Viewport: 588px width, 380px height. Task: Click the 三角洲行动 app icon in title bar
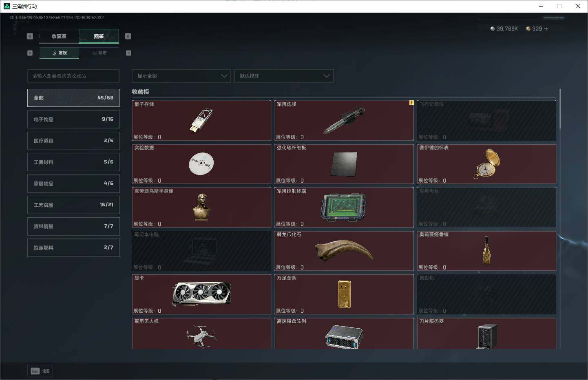click(7, 6)
